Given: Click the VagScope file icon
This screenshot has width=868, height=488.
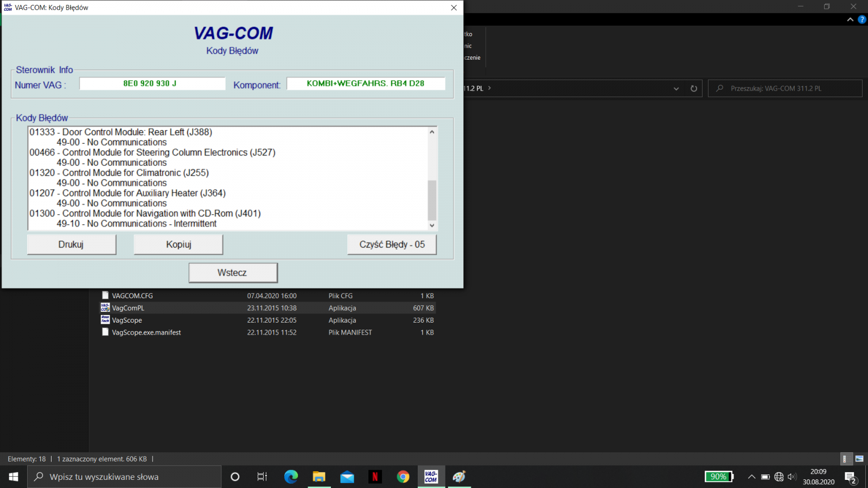Looking at the screenshot, I should click(x=105, y=320).
